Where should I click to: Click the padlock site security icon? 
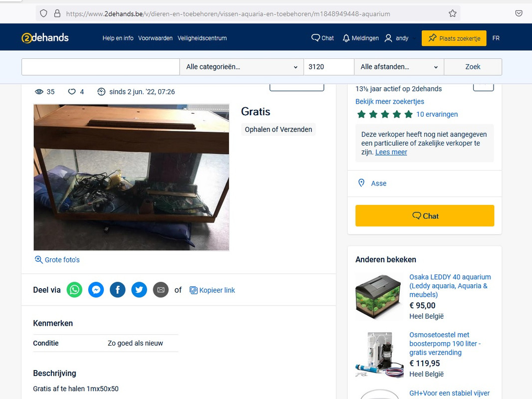(x=57, y=13)
